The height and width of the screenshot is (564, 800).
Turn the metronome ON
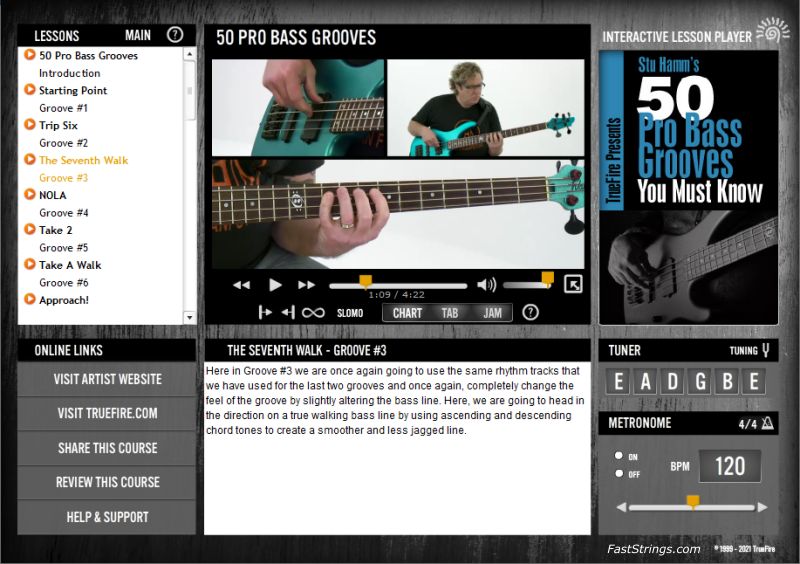click(619, 455)
